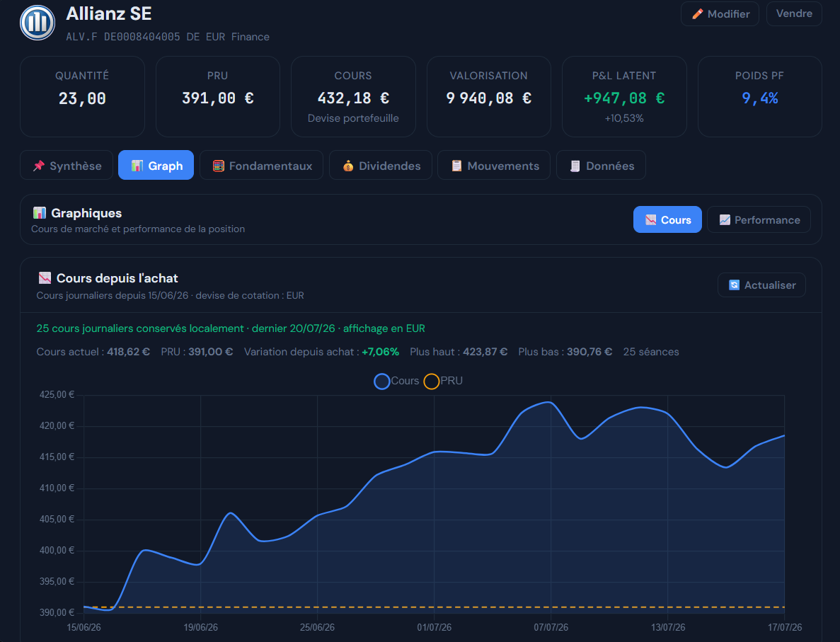Go to the Mouvements tab
Screen dimensions: 840x642
click(494, 165)
